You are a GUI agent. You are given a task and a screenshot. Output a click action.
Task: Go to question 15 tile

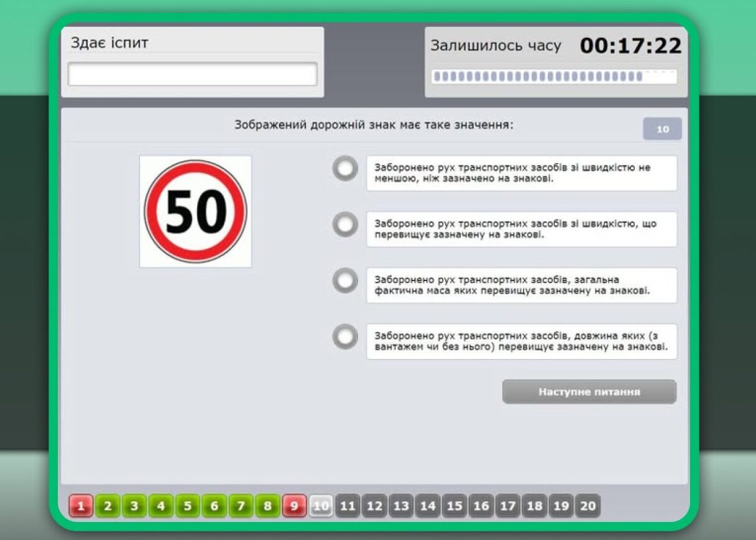coord(454,506)
